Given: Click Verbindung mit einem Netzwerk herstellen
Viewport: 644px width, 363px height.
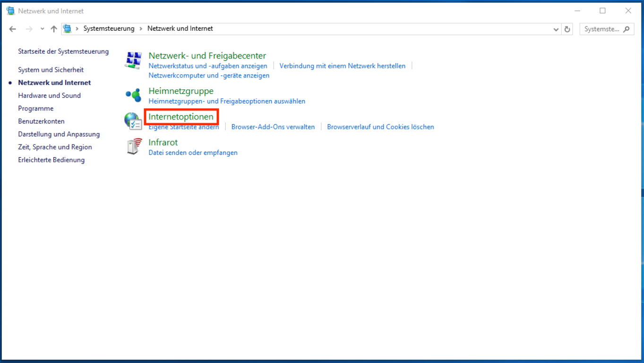Looking at the screenshot, I should tap(343, 66).
